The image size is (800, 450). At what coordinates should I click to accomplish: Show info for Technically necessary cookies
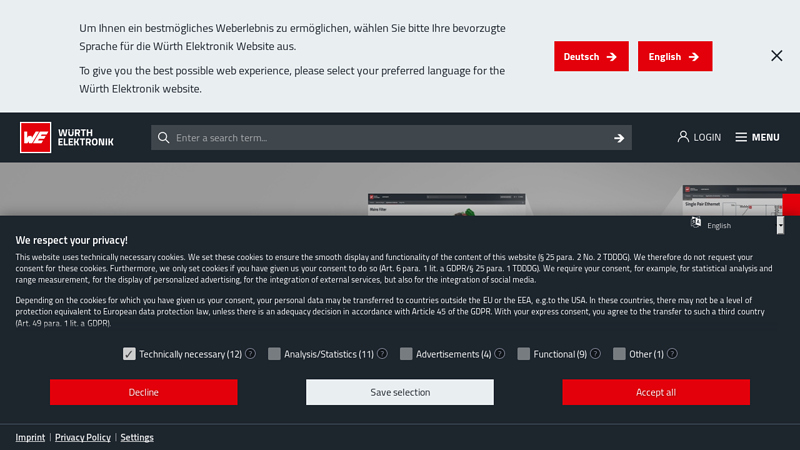250,354
